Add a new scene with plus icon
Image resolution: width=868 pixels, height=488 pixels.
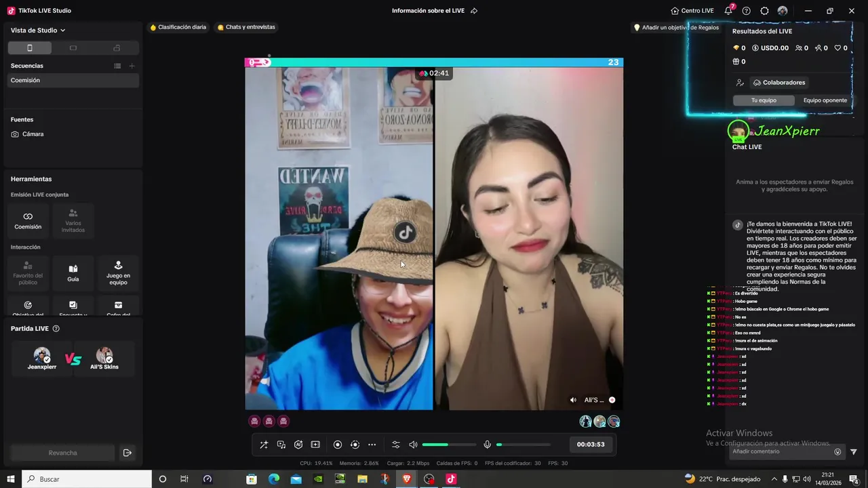click(x=132, y=66)
